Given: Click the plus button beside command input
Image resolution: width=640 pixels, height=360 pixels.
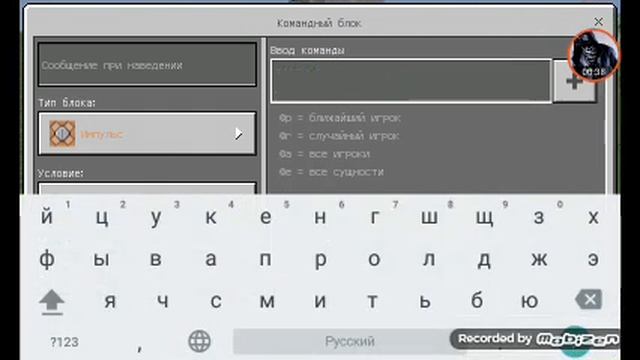Looking at the screenshot, I should click(574, 82).
